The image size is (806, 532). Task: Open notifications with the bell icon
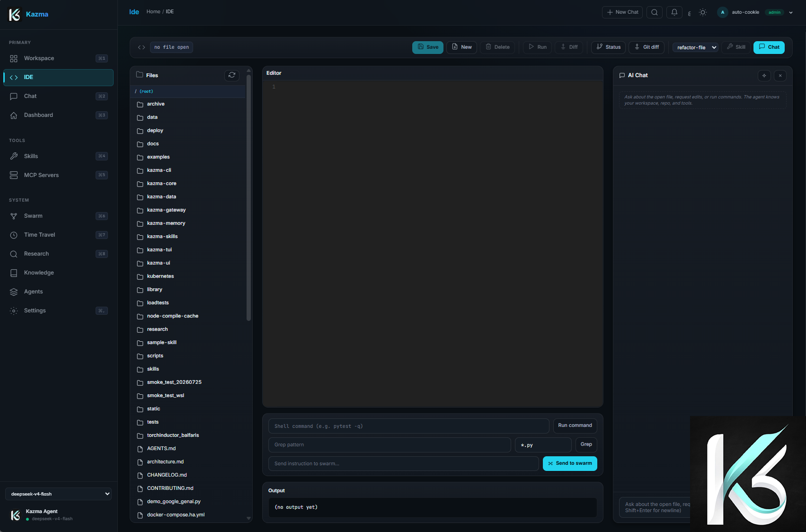pyautogui.click(x=674, y=12)
